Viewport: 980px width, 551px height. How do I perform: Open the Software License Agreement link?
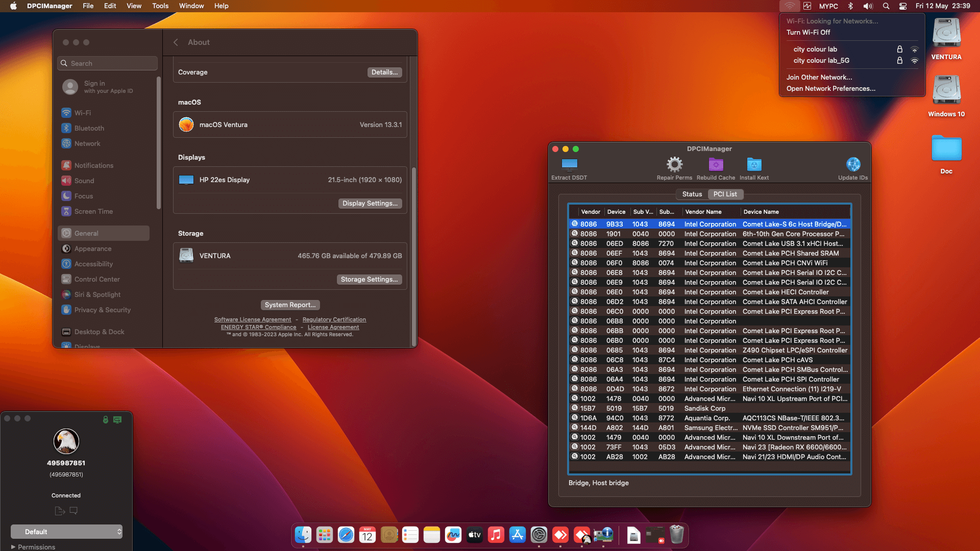coord(253,319)
